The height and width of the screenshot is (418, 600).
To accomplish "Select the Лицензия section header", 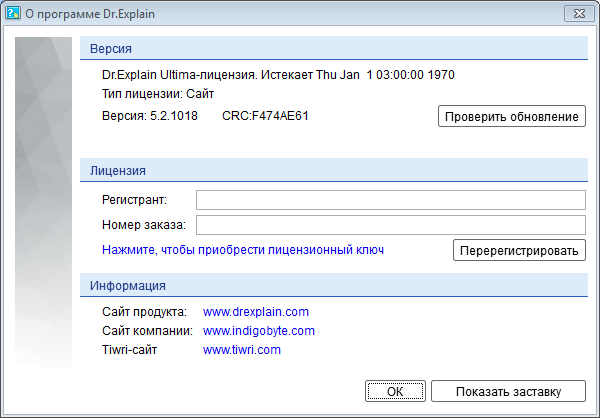I will (118, 171).
